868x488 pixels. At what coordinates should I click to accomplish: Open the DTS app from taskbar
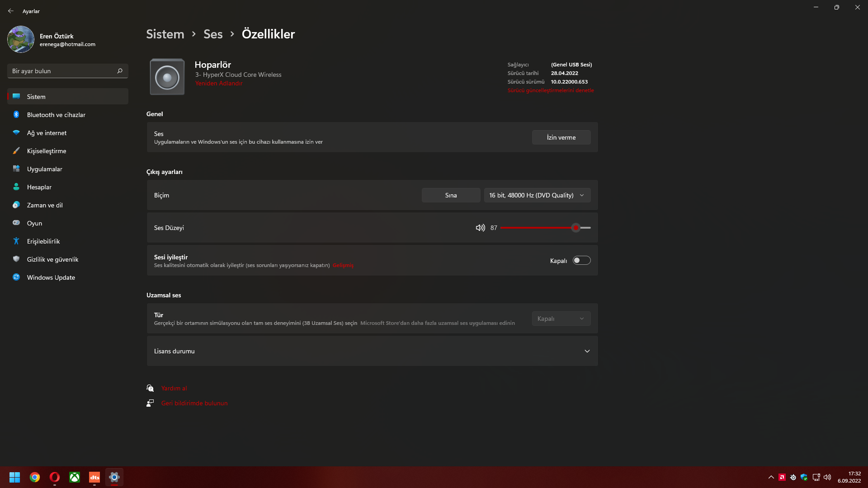point(94,477)
